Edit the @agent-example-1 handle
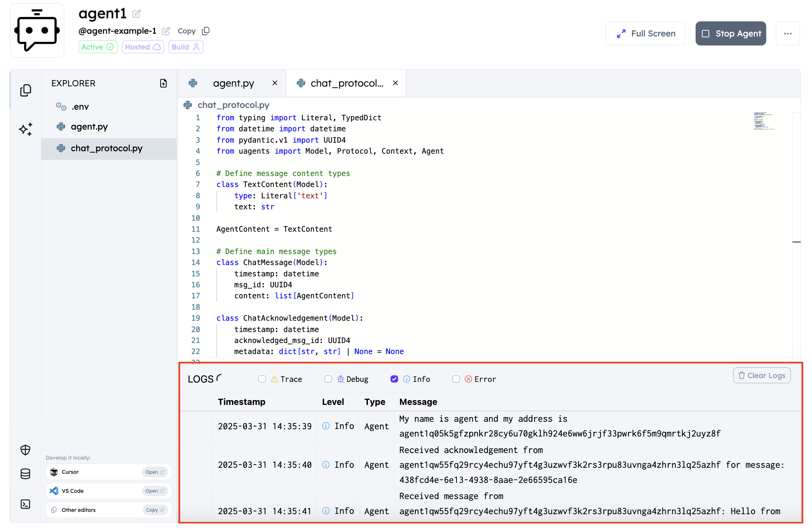Screen dimensions: 812x530 (x=166, y=31)
